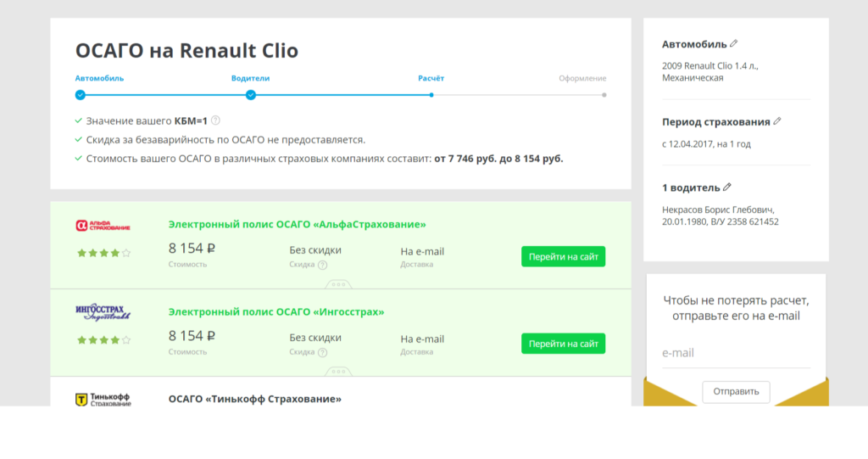Screen dimensions: 868x459
Task: Click the АльфаСтрахование company logo
Action: coord(103,226)
